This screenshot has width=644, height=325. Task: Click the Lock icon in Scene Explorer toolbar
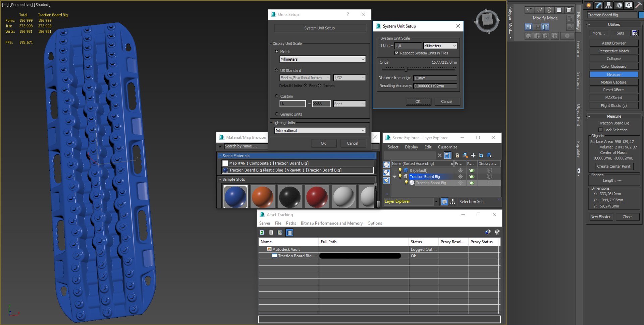click(x=457, y=155)
